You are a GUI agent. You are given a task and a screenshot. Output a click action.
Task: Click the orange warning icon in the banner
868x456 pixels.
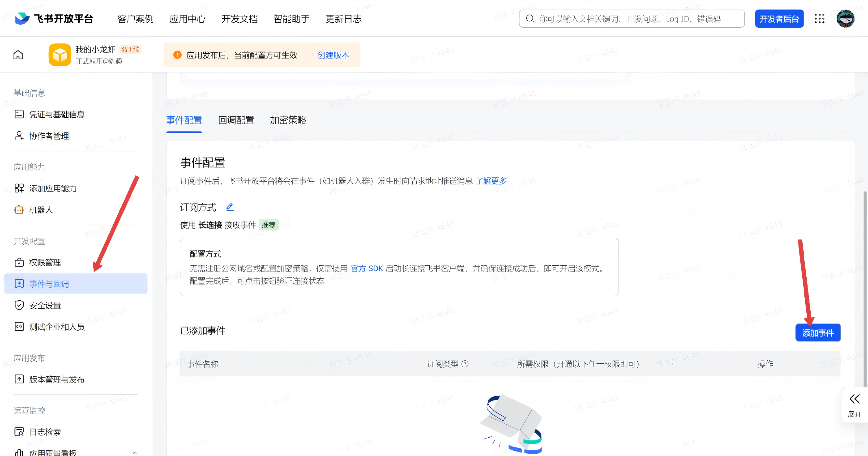[x=177, y=55]
